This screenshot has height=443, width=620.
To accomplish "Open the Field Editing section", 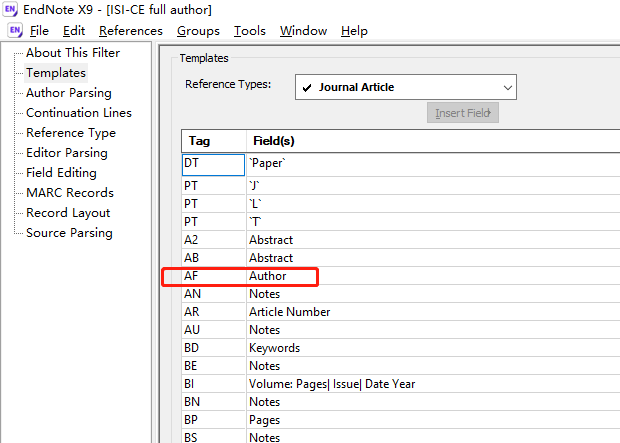I will 61,173.
